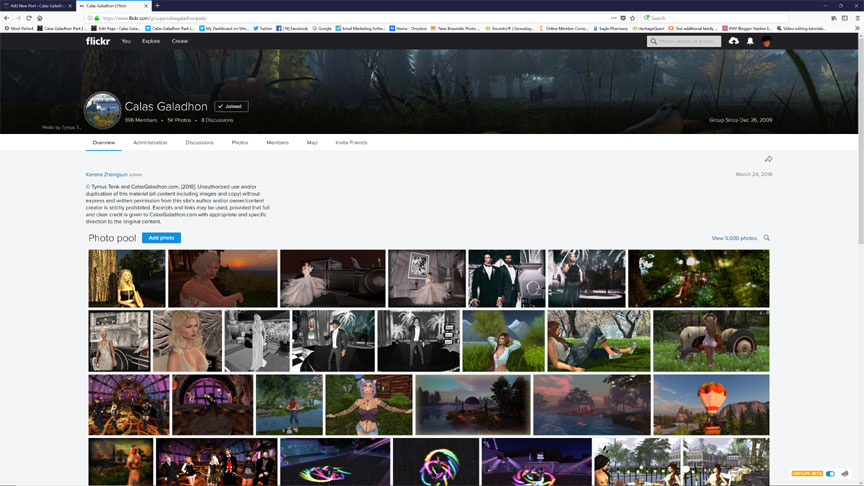Viewport: 864px width, 486px height.
Task: Open the upload cloud icon
Action: pyautogui.click(x=734, y=41)
